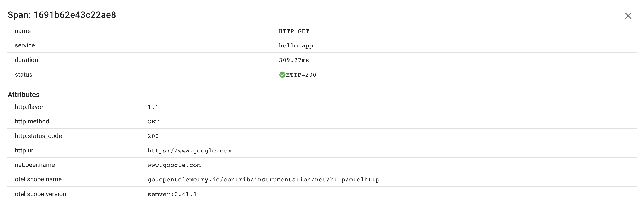Click the http.url attribute key
The height and width of the screenshot is (209, 644).
pos(25,150)
